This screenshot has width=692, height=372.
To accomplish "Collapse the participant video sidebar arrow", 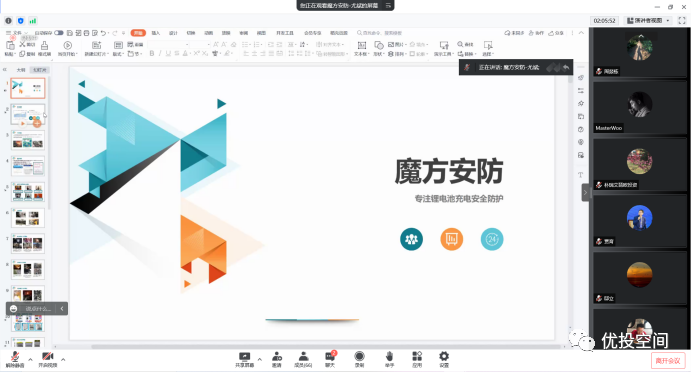I will (585, 192).
